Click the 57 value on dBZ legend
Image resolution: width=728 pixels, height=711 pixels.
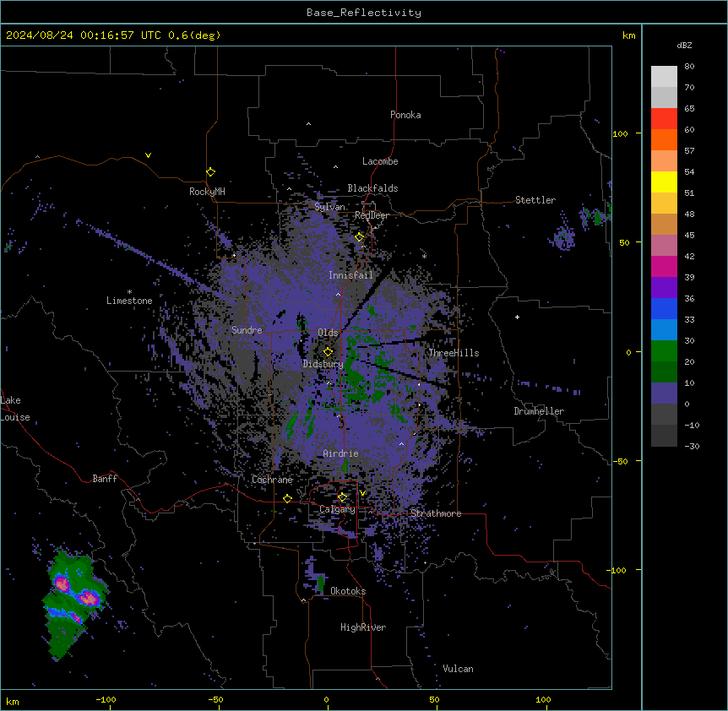pos(689,151)
